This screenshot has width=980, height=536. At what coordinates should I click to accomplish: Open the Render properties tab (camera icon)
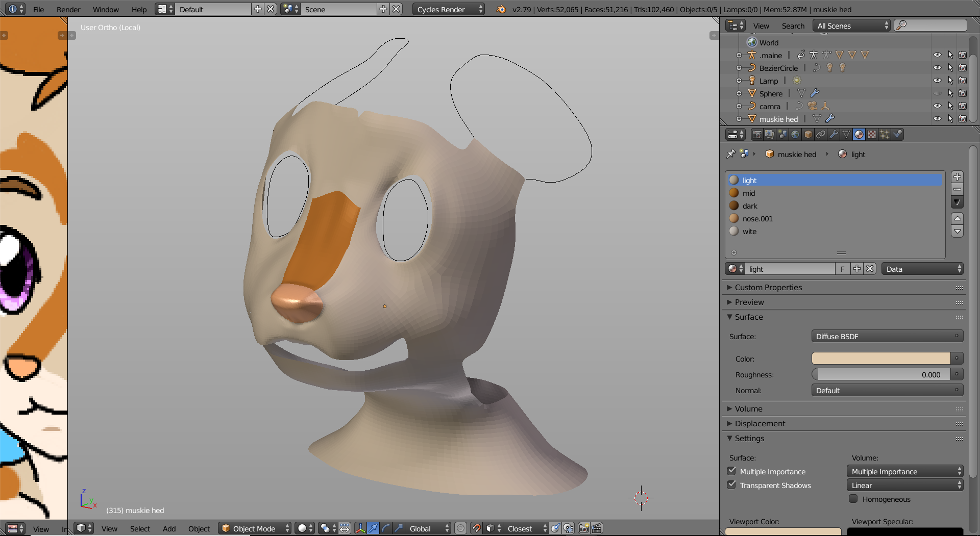756,135
